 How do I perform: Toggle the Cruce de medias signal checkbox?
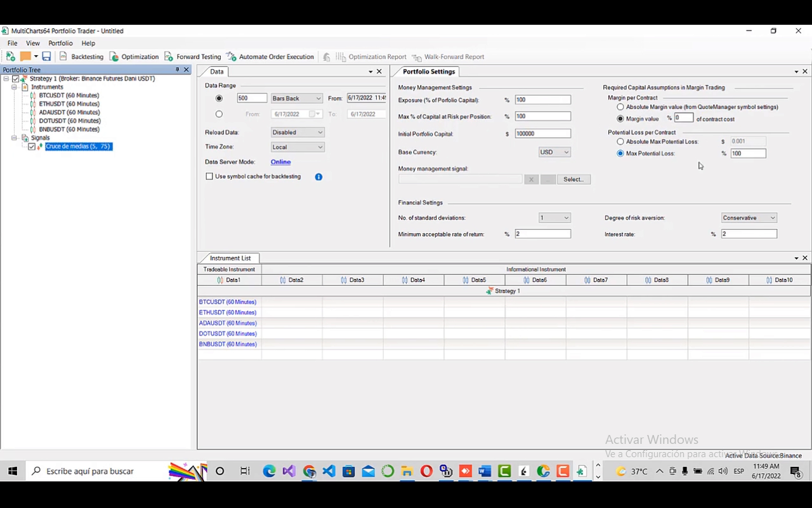pyautogui.click(x=32, y=147)
